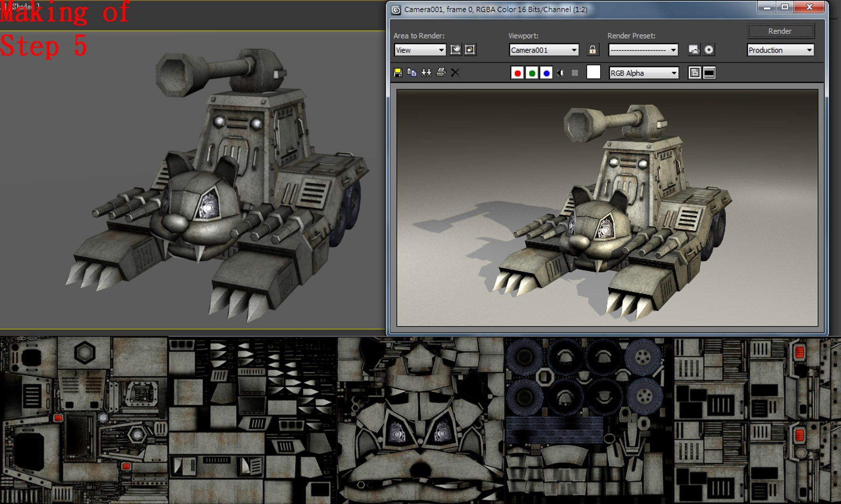841x504 pixels.
Task: Click the Render button
Action: pyautogui.click(x=780, y=31)
